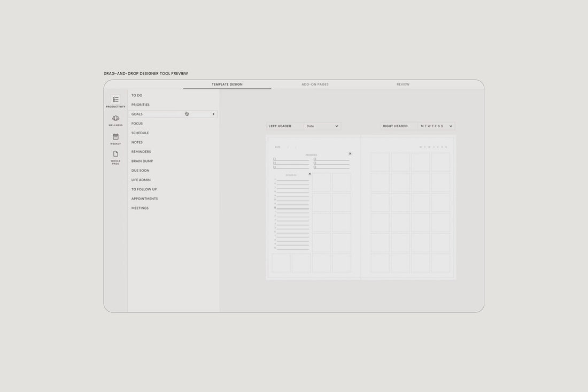
Task: Click the left planner page preview
Action: (x=313, y=209)
